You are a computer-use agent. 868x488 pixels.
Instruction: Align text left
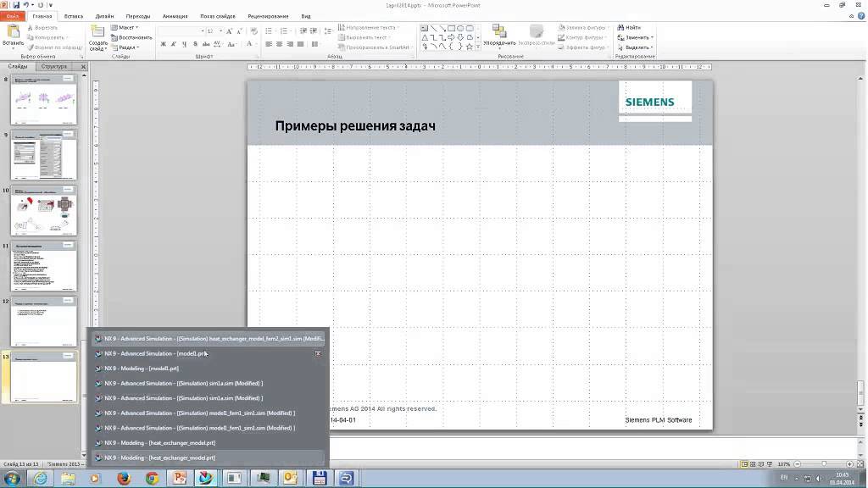tap(269, 44)
